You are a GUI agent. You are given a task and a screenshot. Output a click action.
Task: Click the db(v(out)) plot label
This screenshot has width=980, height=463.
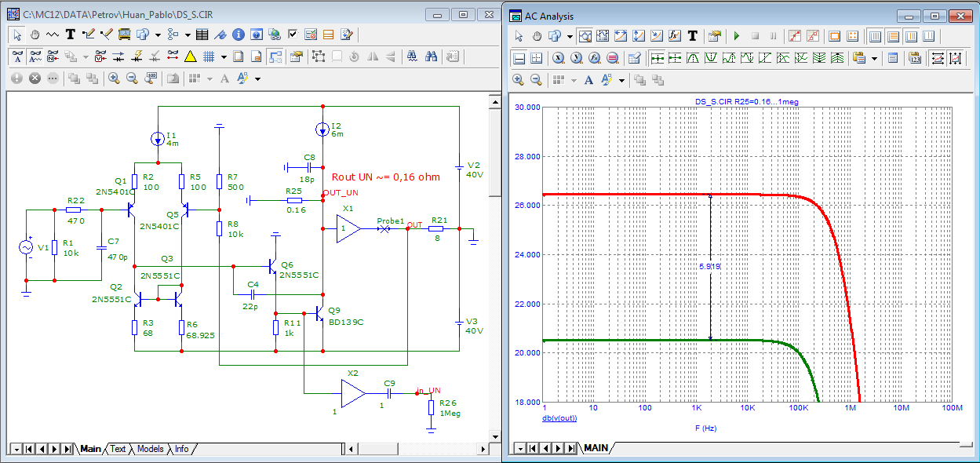pos(559,418)
